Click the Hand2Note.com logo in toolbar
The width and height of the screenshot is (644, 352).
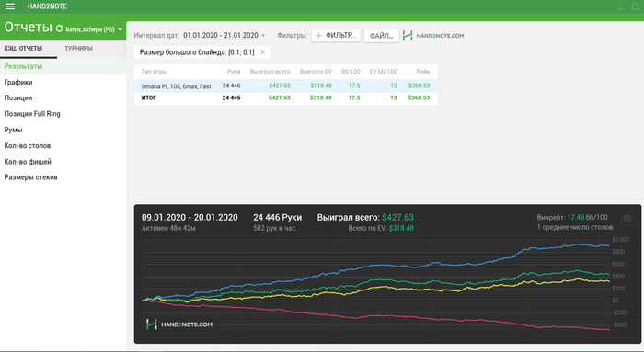tap(433, 36)
